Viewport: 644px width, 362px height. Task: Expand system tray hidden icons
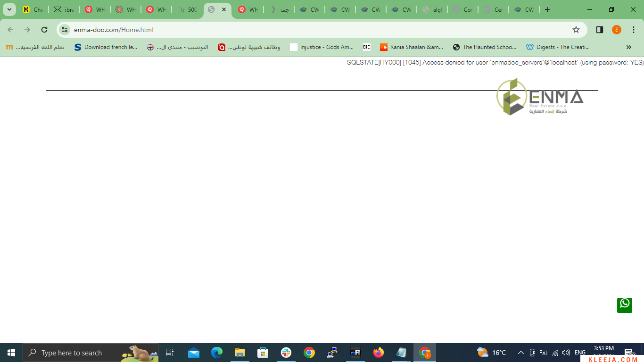click(520, 353)
